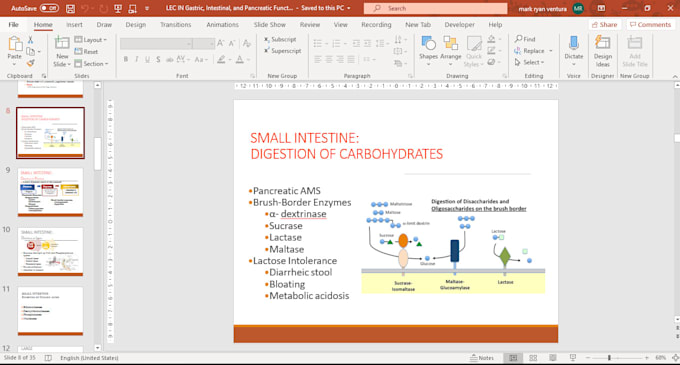Open the Slide Show tab

270,25
